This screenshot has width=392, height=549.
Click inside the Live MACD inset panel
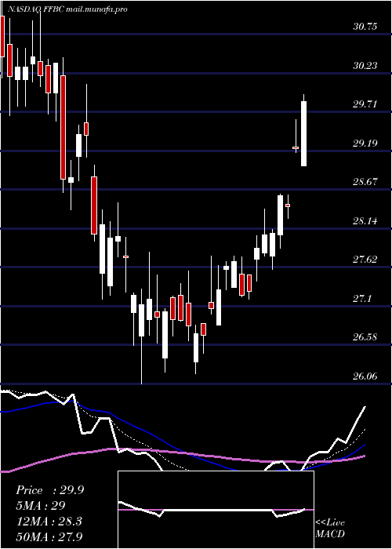(x=216, y=510)
